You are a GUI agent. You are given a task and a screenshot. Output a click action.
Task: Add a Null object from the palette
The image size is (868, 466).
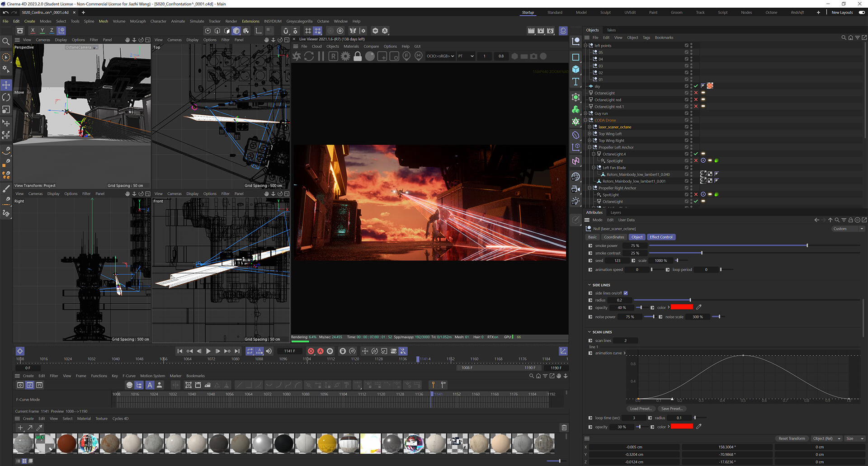[576, 42]
